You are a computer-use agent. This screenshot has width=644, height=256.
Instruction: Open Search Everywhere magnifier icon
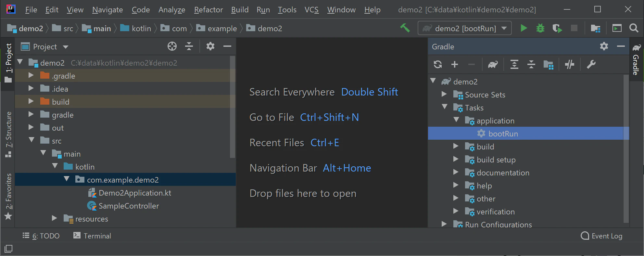(634, 28)
